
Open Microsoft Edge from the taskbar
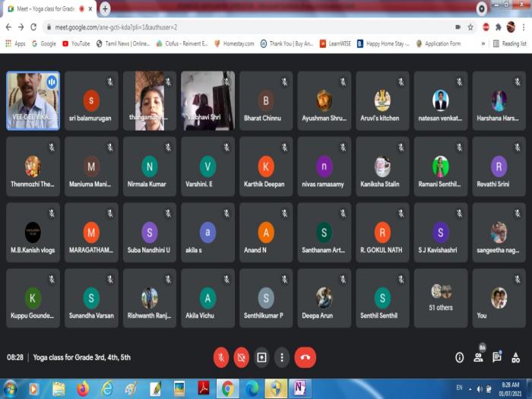[x=252, y=389]
